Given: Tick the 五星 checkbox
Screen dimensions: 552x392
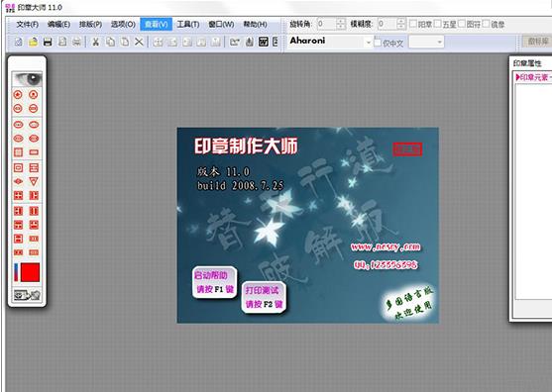Looking at the screenshot, I should [438, 24].
